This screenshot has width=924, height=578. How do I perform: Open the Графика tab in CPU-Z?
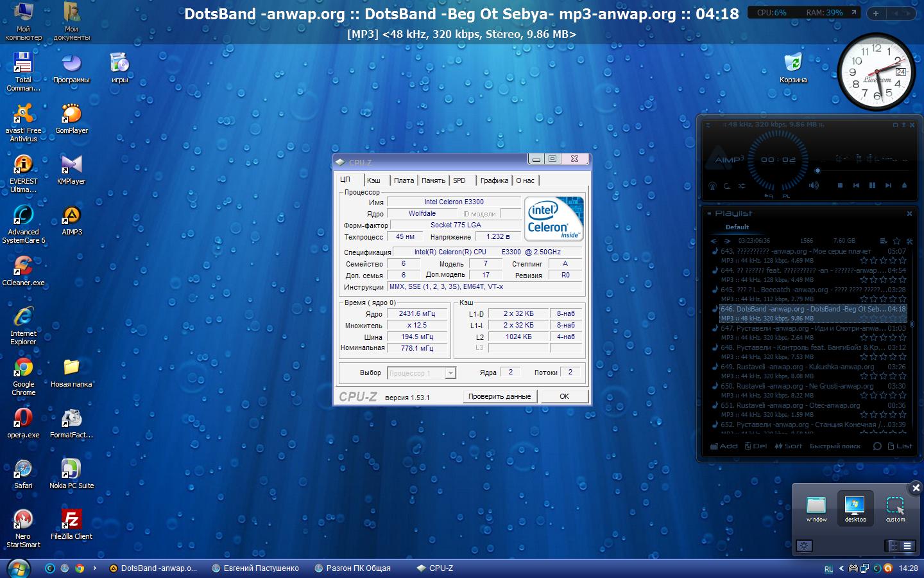[494, 180]
